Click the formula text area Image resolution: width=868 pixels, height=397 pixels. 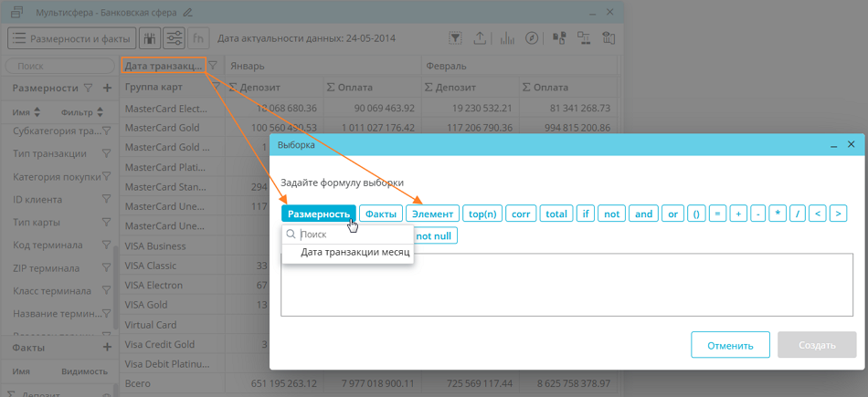(566, 285)
